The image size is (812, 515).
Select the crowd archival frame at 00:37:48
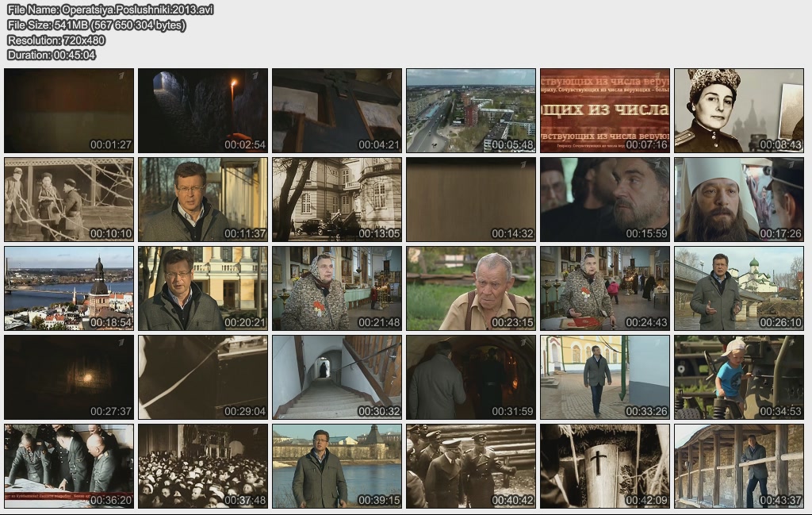coord(203,466)
